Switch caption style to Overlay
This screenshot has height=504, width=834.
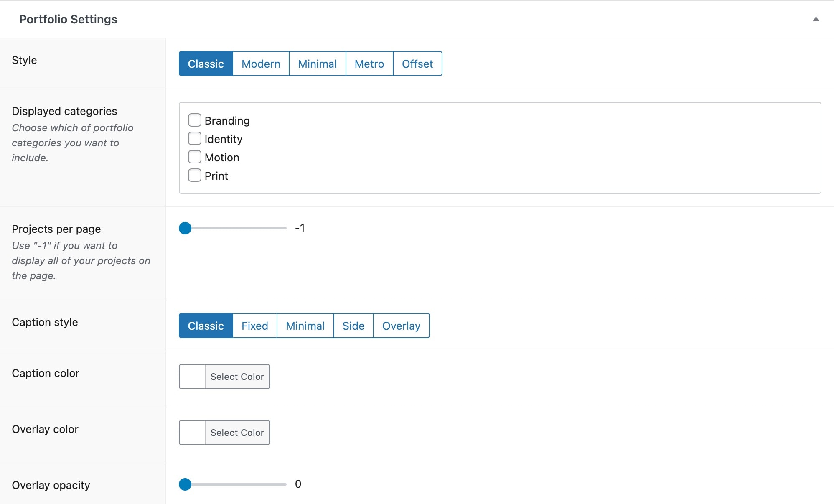click(x=402, y=326)
